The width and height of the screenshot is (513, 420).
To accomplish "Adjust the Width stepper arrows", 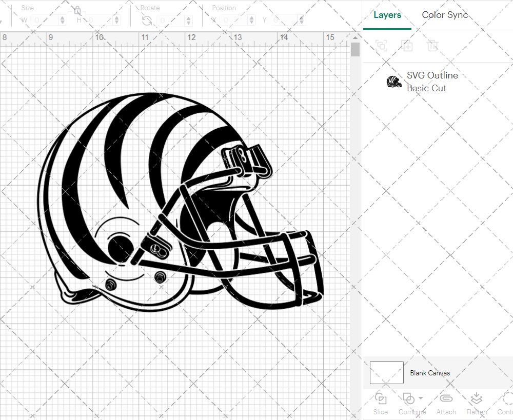I will pyautogui.click(x=63, y=21).
